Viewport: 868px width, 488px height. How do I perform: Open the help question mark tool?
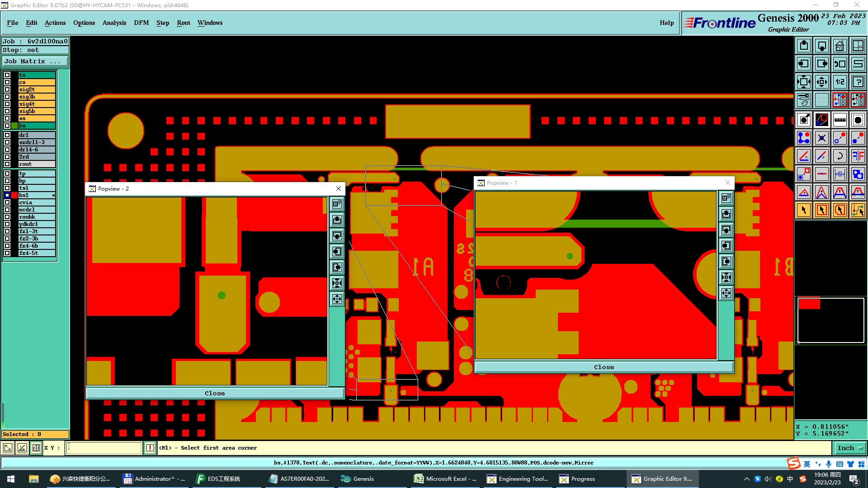(x=858, y=82)
